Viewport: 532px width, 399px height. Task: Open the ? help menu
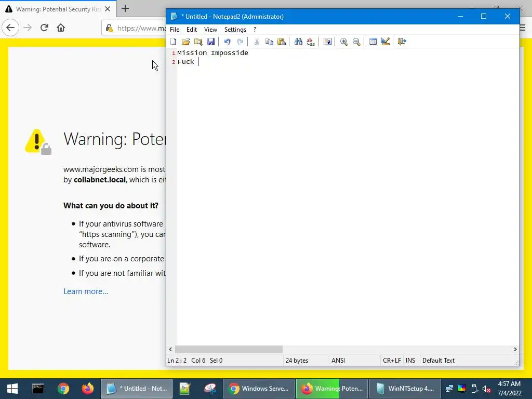pos(255,30)
